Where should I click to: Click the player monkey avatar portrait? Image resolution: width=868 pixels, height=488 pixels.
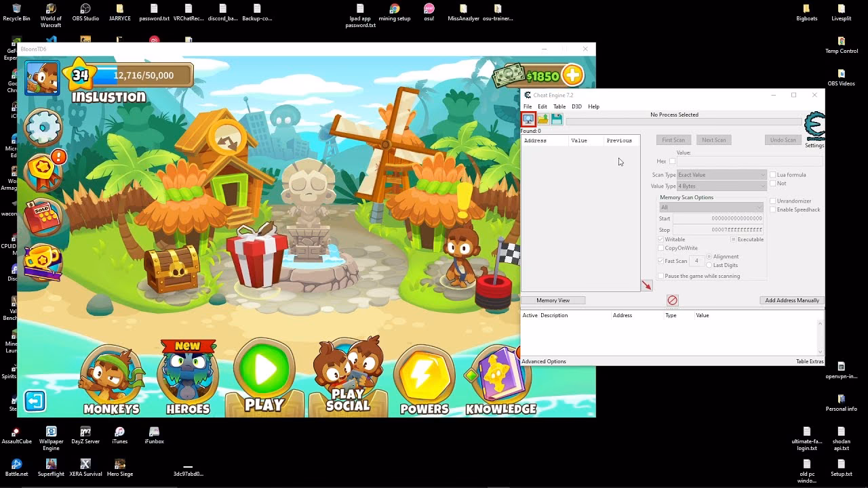pyautogui.click(x=42, y=77)
